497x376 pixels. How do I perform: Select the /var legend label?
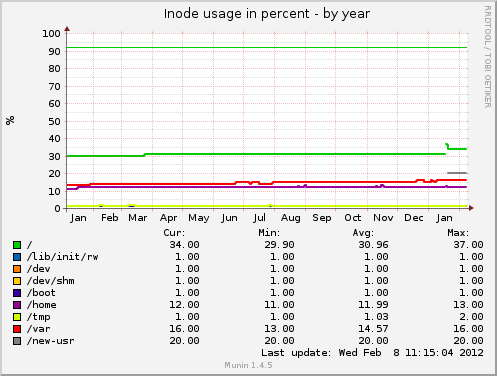pyautogui.click(x=39, y=329)
